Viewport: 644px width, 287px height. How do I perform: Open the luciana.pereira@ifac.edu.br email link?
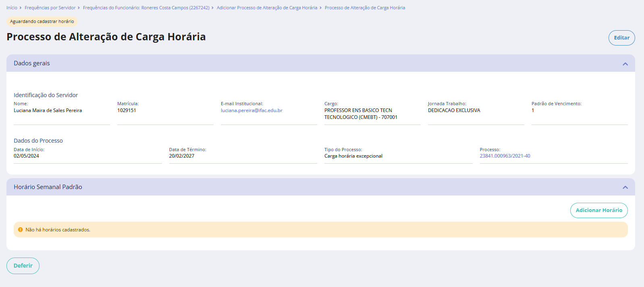pyautogui.click(x=251, y=110)
